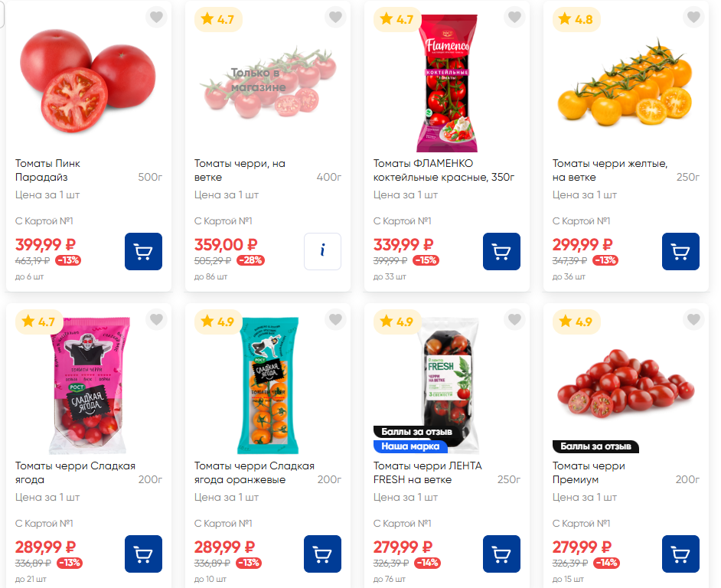This screenshot has width=721, height=588.
Task: View the Премиум cherry tomatoes image
Action: tap(625, 383)
